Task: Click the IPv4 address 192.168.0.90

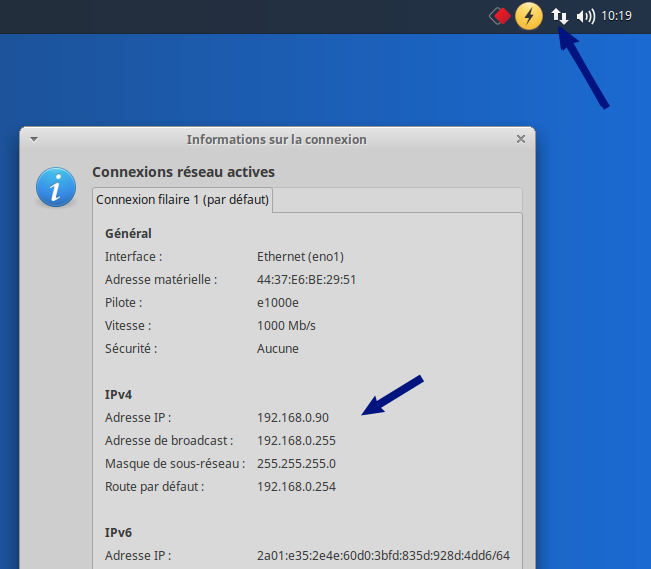Action: 292,417
